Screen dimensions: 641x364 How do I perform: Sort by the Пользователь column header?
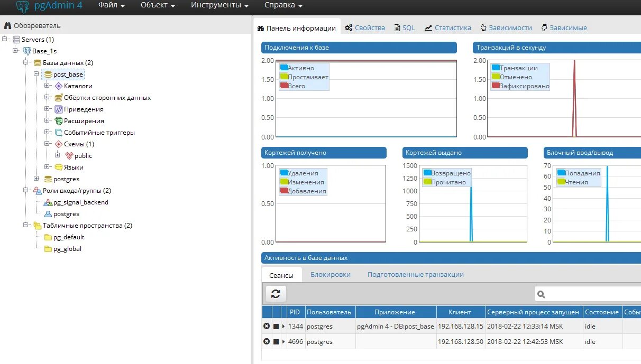[x=330, y=312]
